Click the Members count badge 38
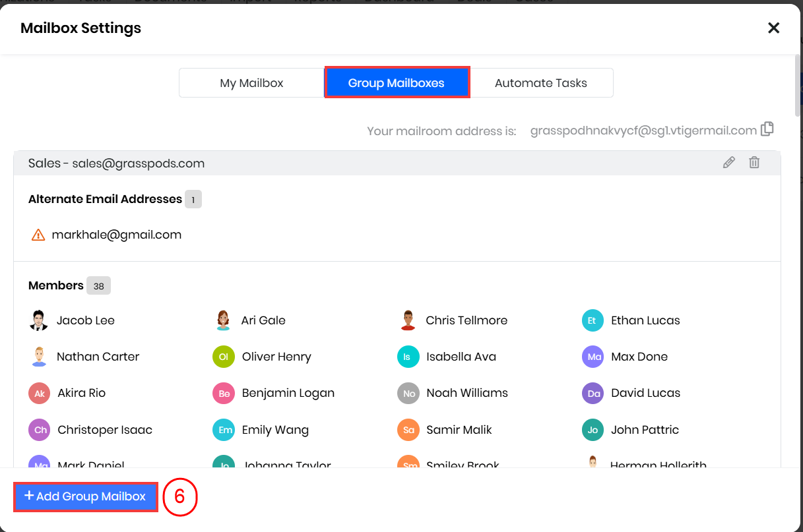 tap(98, 286)
